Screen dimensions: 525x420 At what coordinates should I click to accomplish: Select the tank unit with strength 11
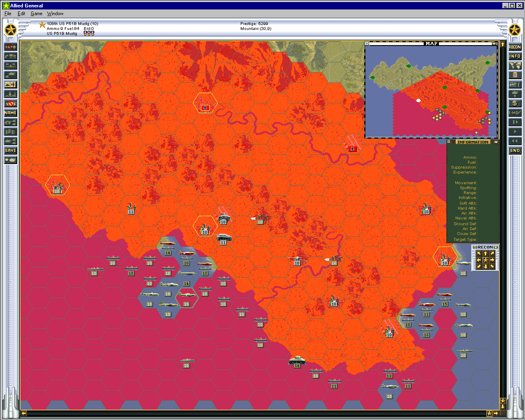pyautogui.click(x=224, y=238)
